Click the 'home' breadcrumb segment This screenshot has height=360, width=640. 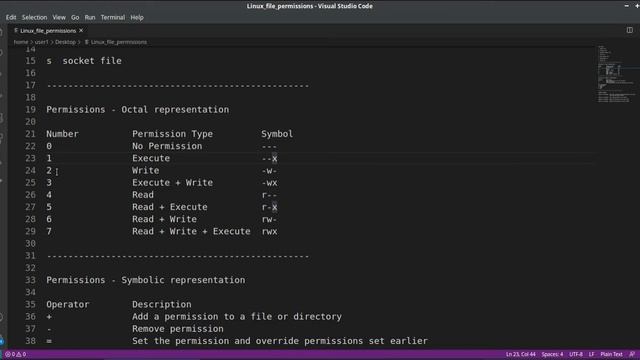21,42
